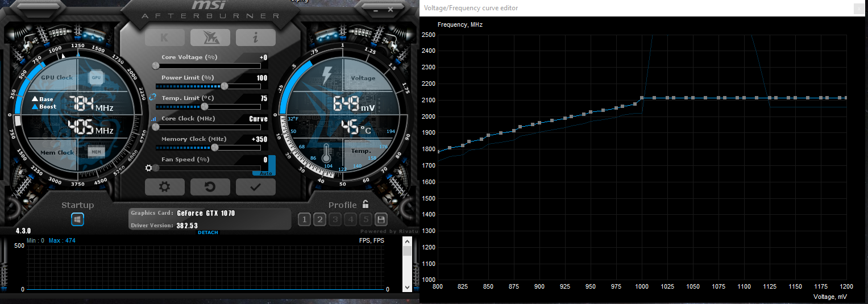The width and height of the screenshot is (868, 304).
Task: Select the curve point at 800 mV
Action: coord(438,151)
